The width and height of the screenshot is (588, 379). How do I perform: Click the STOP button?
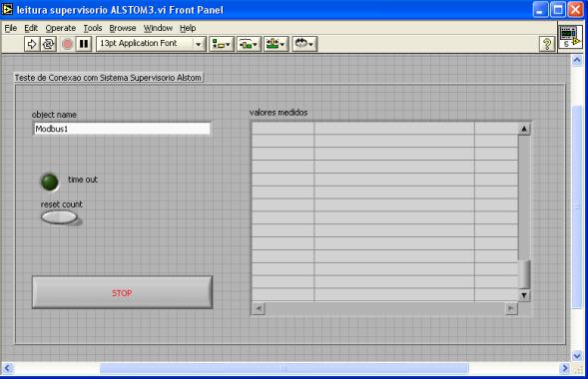(x=122, y=292)
